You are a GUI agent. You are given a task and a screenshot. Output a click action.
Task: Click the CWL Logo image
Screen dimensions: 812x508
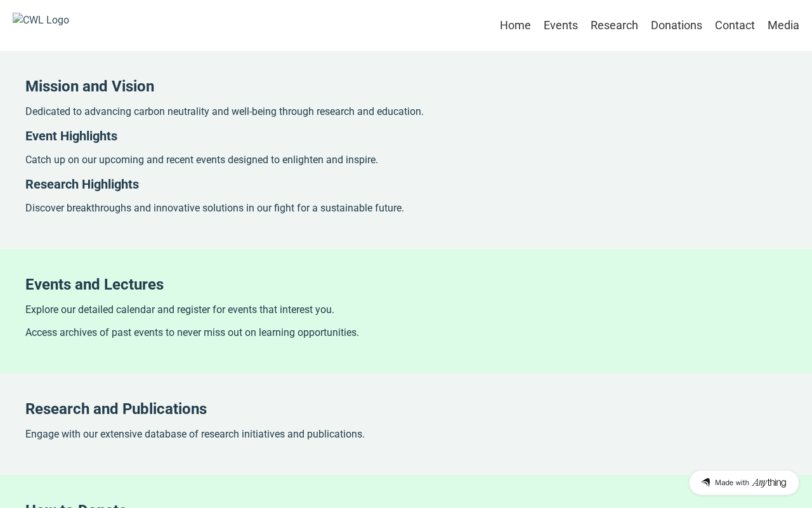click(x=41, y=20)
